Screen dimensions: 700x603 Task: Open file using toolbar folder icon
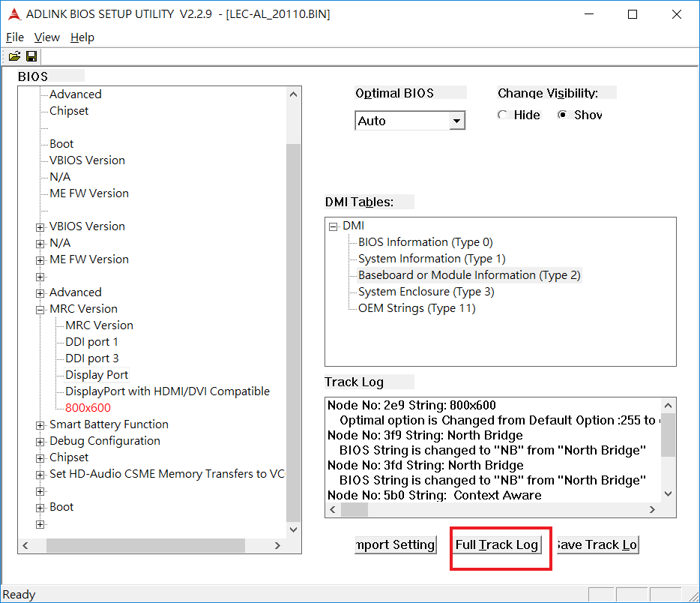click(x=14, y=56)
